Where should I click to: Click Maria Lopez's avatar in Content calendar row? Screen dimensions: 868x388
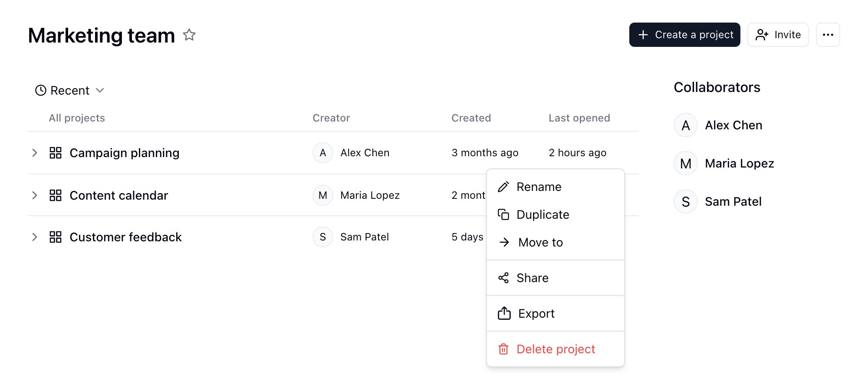tap(323, 195)
